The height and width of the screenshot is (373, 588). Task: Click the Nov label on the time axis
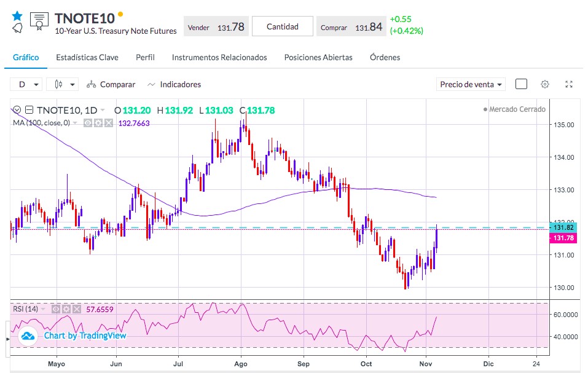tap(426, 364)
